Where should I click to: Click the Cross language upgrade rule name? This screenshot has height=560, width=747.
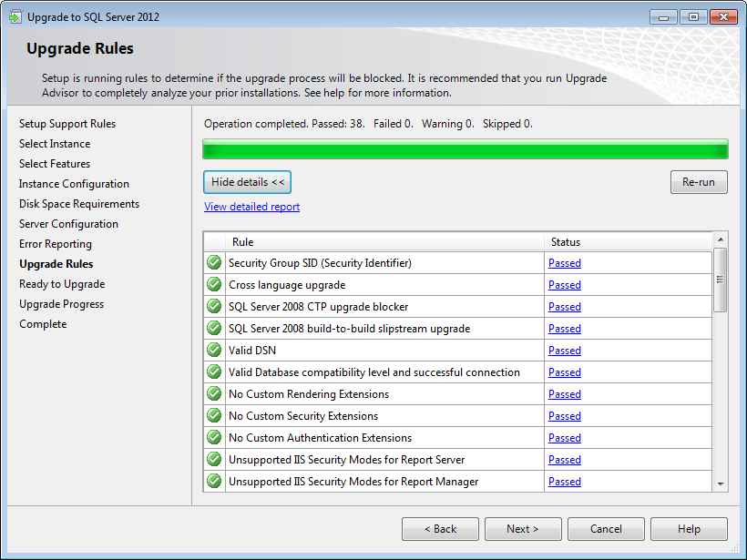point(287,285)
